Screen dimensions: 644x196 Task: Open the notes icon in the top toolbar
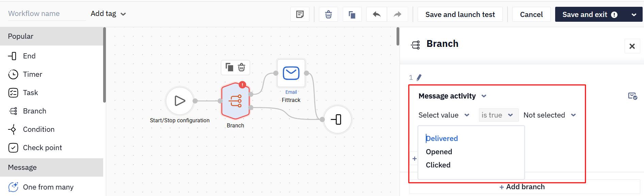click(x=300, y=14)
